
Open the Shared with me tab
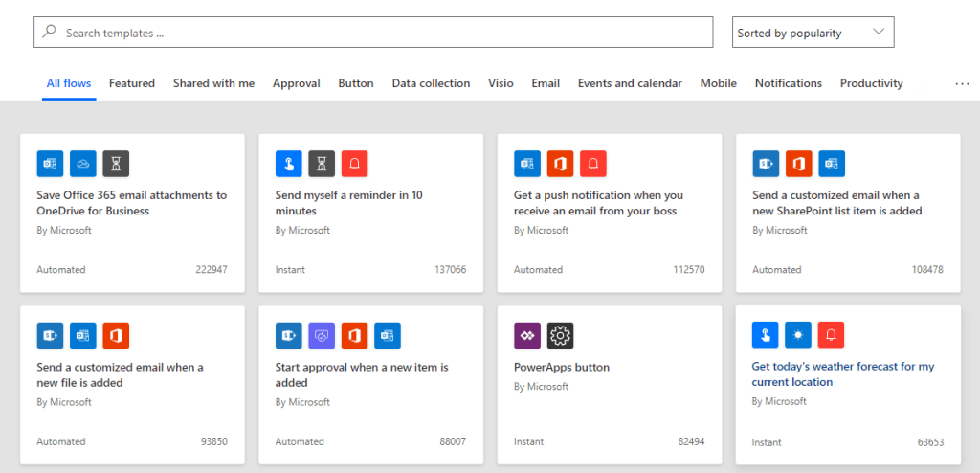pos(213,83)
